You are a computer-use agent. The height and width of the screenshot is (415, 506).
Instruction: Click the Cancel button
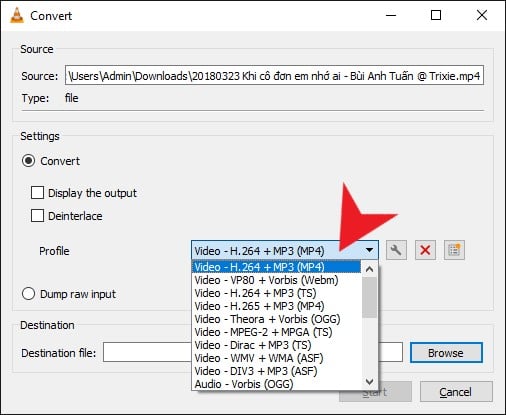coord(456,392)
